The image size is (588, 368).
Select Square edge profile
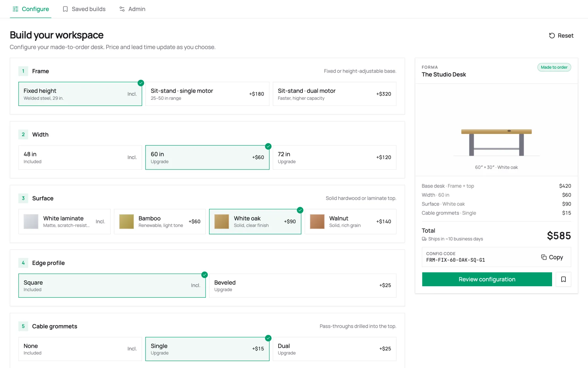coord(112,286)
